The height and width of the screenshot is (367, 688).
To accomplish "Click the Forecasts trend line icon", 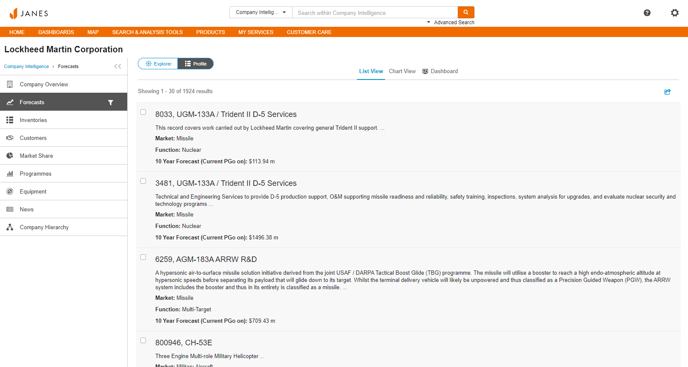I will pos(10,102).
